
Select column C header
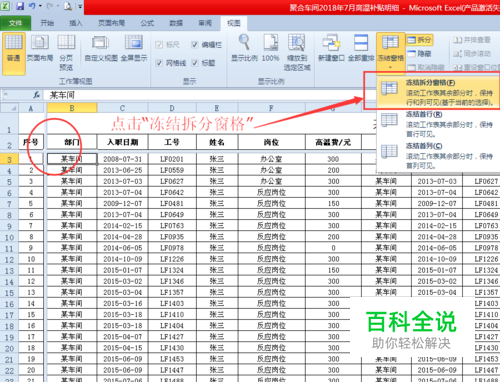coord(123,108)
